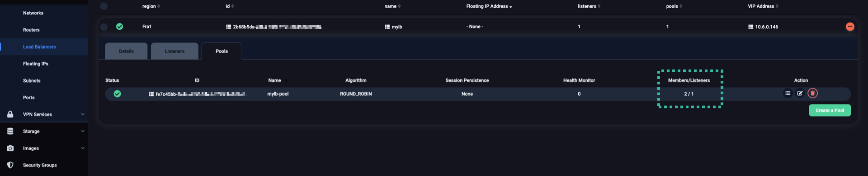Open the list icon in mylb-pool actions
The width and height of the screenshot is (868, 176).
(x=788, y=93)
